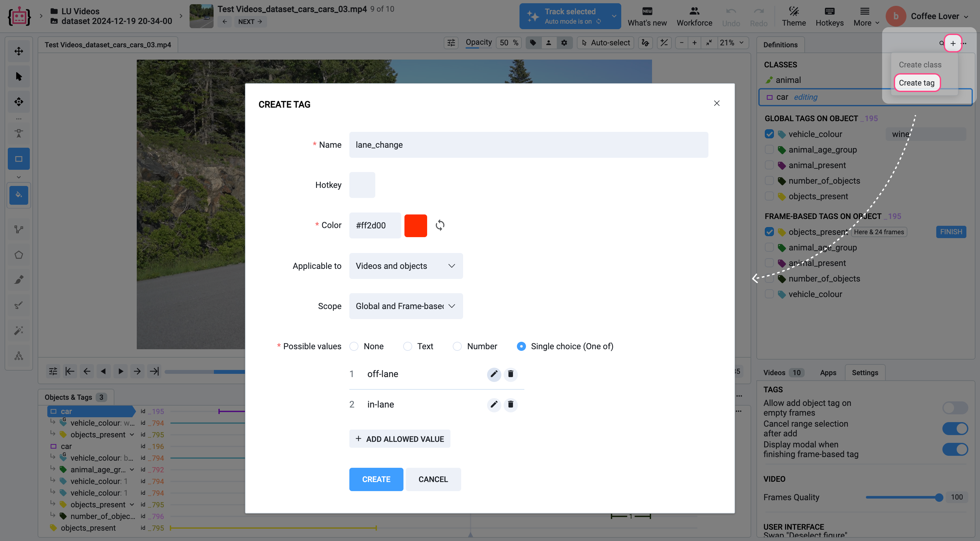Choose None for possible values

[x=354, y=346]
